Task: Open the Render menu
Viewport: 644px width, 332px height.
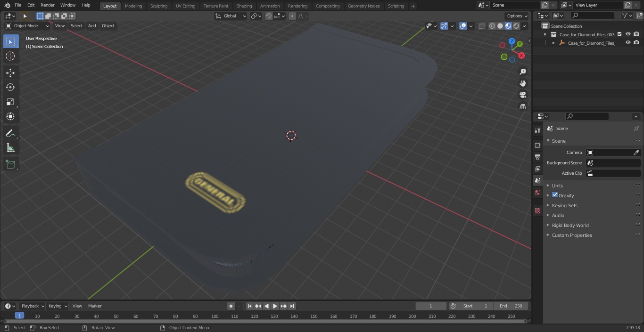Action: click(x=48, y=5)
